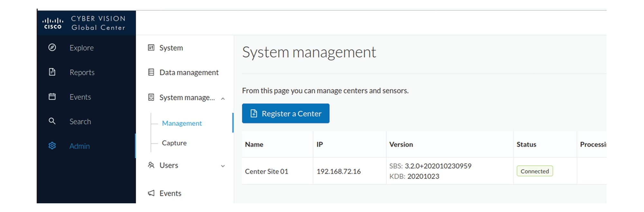This screenshot has width=644, height=212.
Task: Click the Reports document icon
Action: point(52,72)
